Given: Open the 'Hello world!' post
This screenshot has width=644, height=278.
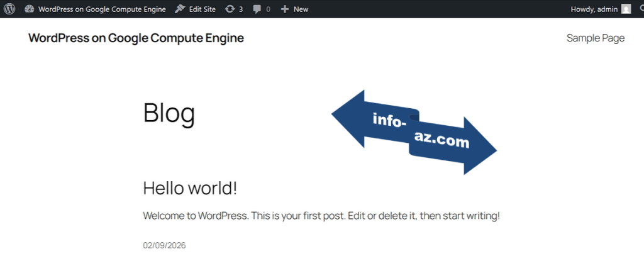Looking at the screenshot, I should (x=190, y=188).
